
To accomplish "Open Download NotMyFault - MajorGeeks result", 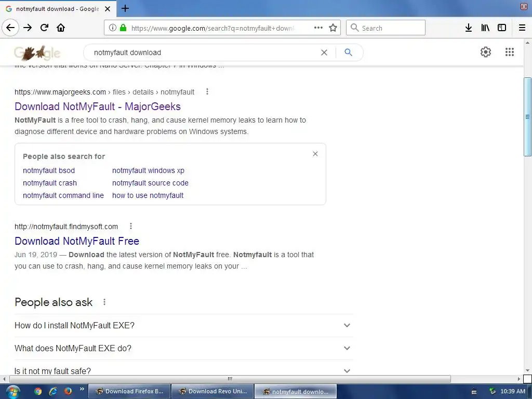I will coord(97,107).
